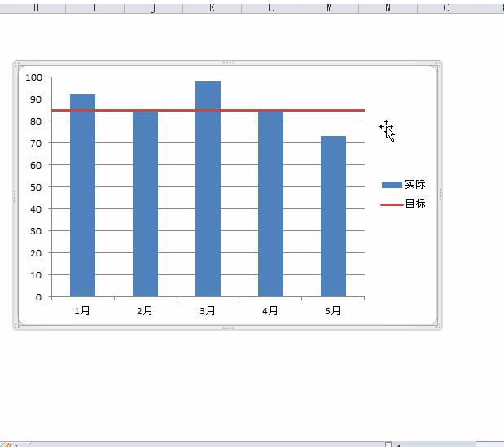Viewport: 504px width, 447px height.
Task: Select the 目标 legend entry
Action: point(403,204)
